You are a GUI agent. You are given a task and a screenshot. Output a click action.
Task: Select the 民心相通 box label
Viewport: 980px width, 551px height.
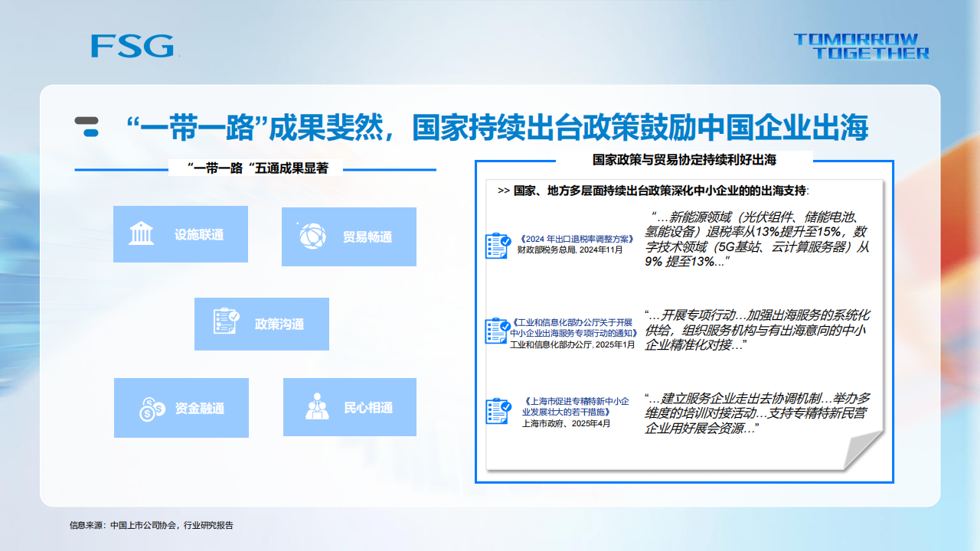point(368,408)
